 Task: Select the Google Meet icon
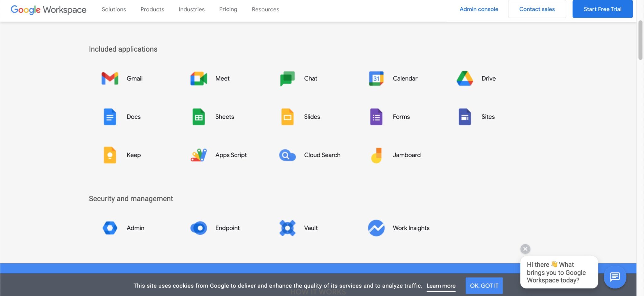pyautogui.click(x=198, y=78)
